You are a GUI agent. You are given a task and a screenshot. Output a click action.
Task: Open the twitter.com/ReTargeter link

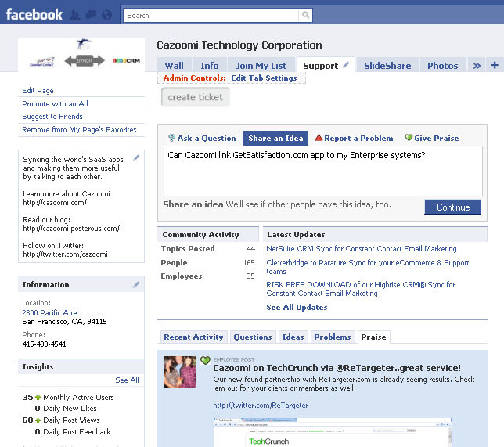click(x=261, y=406)
